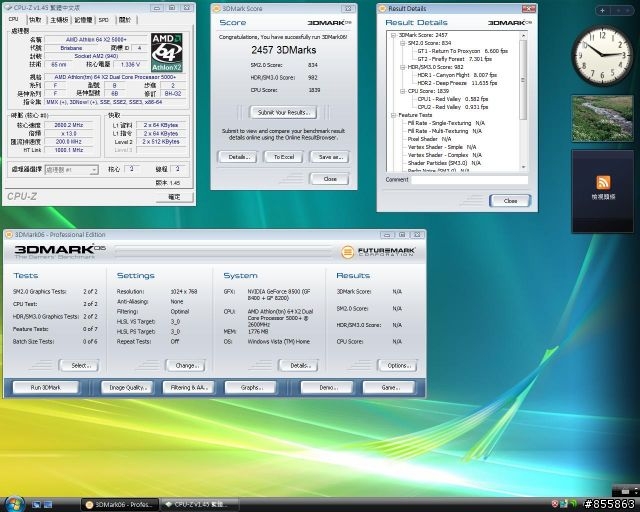Minimize the 3DMark06 Professional Edition window
This screenshot has width=640, height=512.
(387, 235)
